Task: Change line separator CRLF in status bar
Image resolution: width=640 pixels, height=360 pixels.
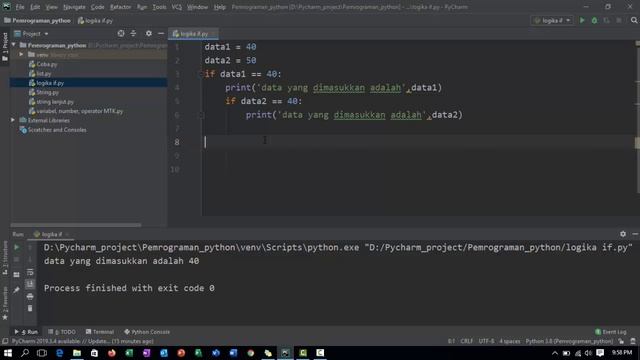Action: pos(467,341)
